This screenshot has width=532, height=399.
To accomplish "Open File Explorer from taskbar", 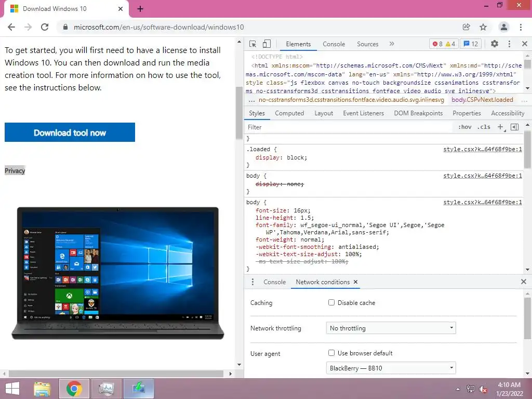I will coord(42,389).
